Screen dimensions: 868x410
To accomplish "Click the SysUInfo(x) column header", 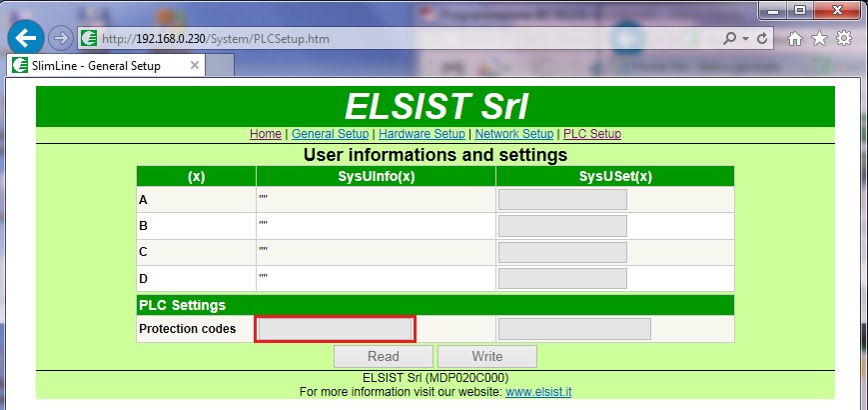I will click(x=376, y=177).
